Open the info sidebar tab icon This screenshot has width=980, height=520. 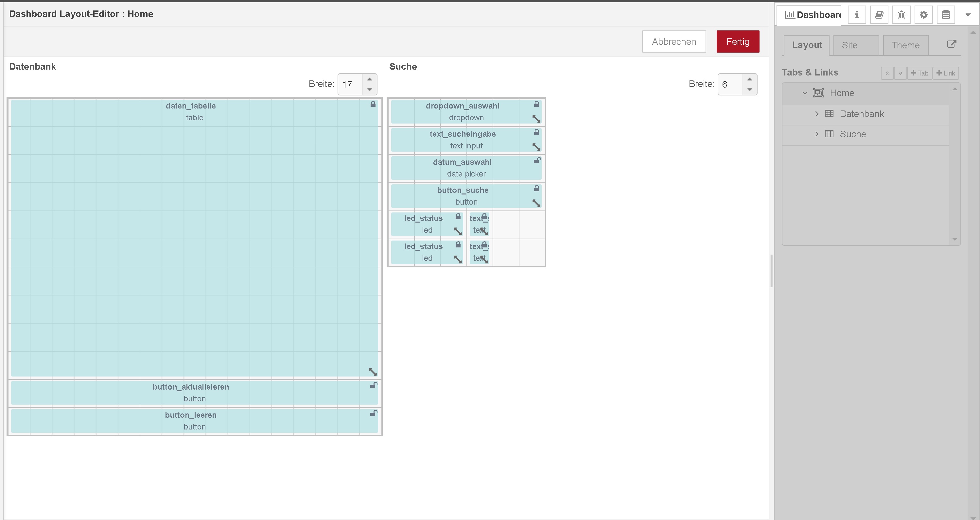(856, 15)
